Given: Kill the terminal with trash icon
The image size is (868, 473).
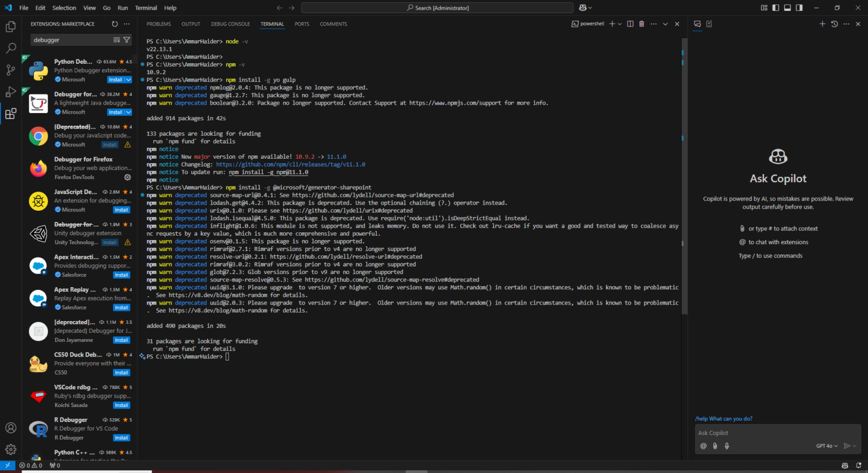Looking at the screenshot, I should tap(641, 24).
